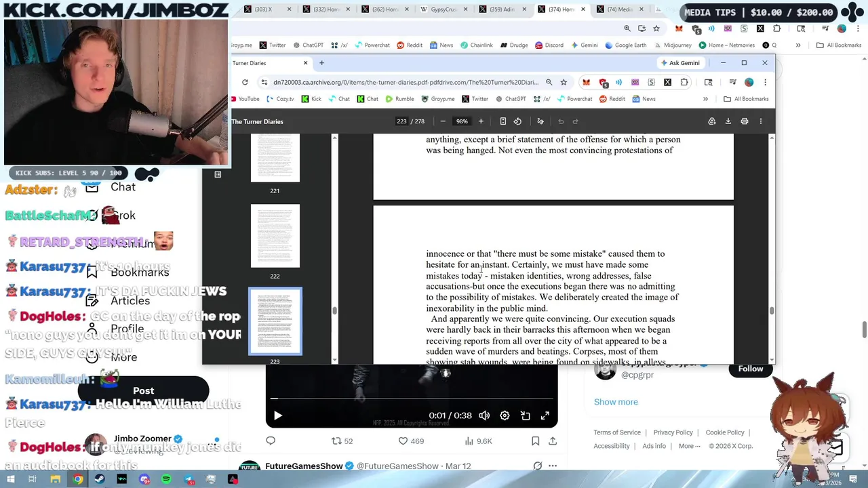868x488 pixels.
Task: Click Show more in who to follow
Action: pos(616,402)
